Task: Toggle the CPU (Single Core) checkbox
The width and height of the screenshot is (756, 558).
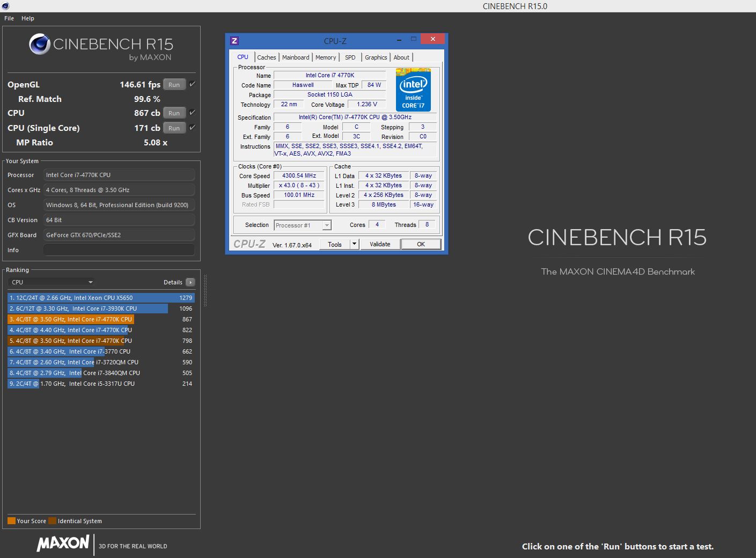Action: (x=192, y=127)
